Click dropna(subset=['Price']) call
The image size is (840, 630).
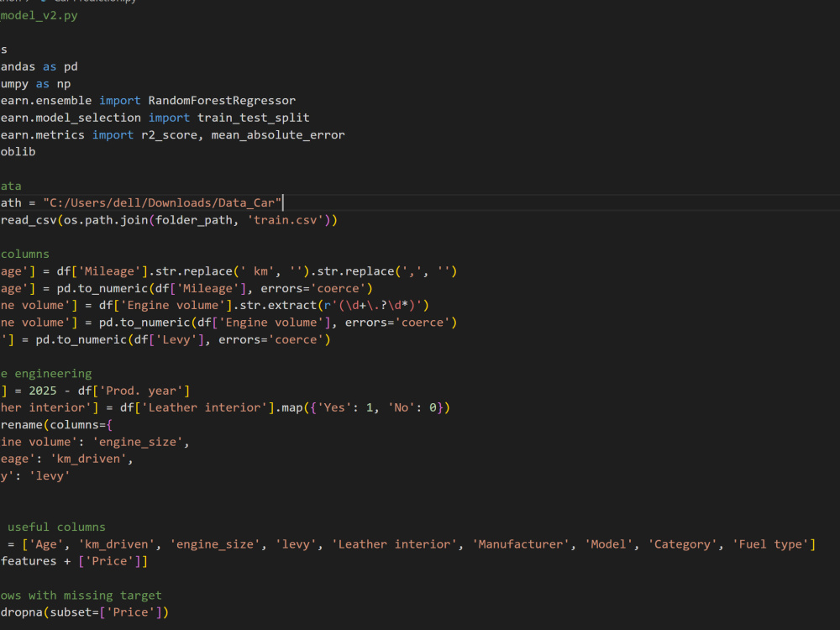coord(85,612)
